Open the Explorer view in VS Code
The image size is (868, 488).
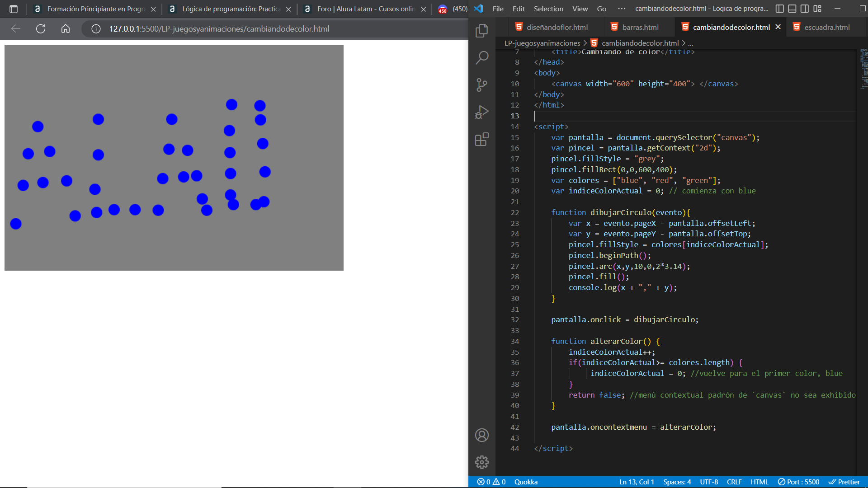[482, 31]
